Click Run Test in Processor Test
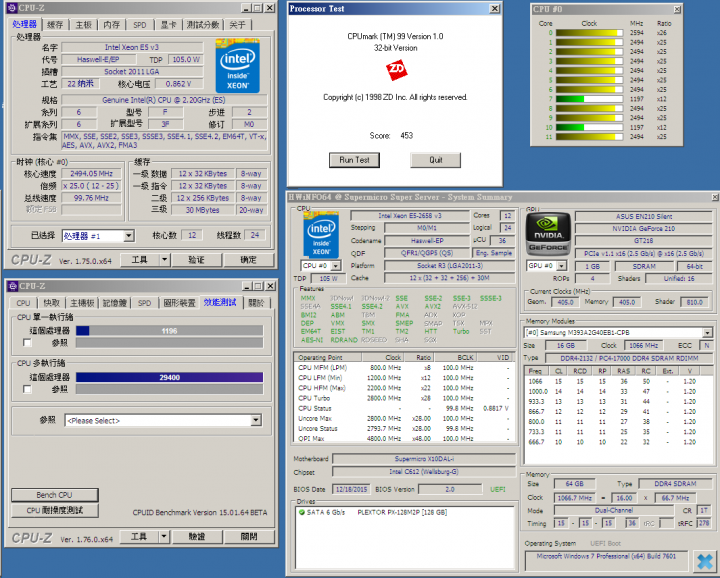This screenshot has width=720, height=578. pos(354,160)
